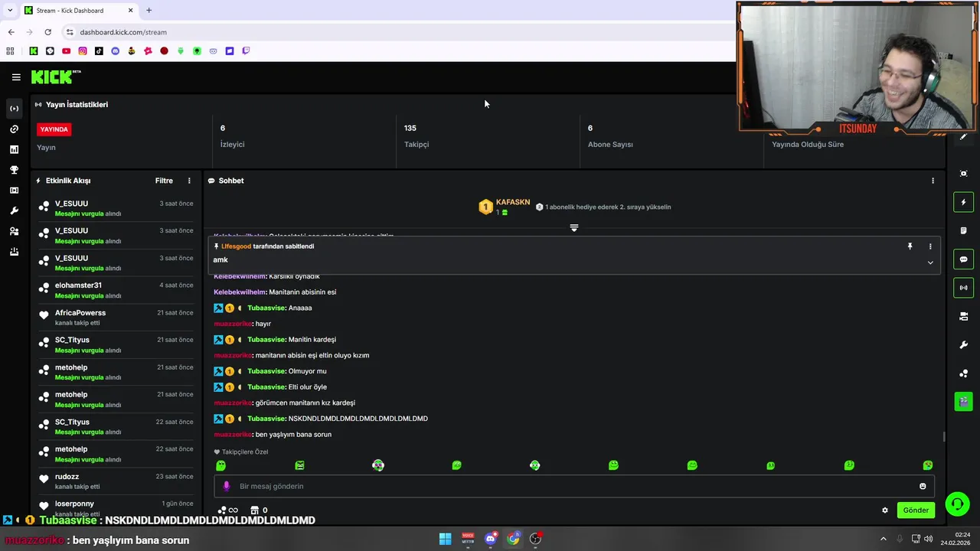
Task: Collapse the leaderboard banner arrow
Action: (x=574, y=228)
